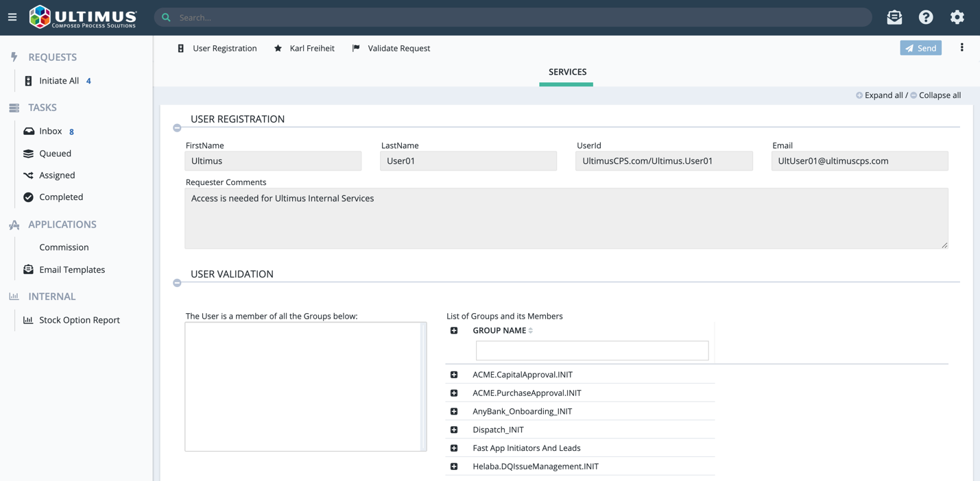Click the Send button
This screenshot has width=980, height=481.
[x=920, y=48]
